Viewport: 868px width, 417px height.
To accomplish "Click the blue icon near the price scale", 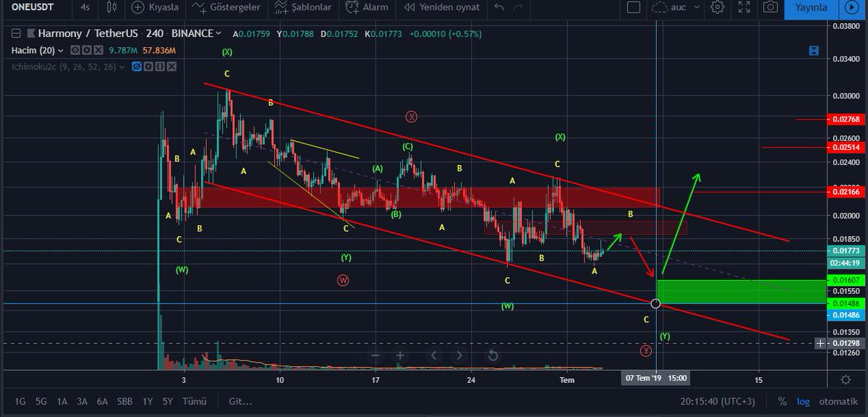I will 814,51.
